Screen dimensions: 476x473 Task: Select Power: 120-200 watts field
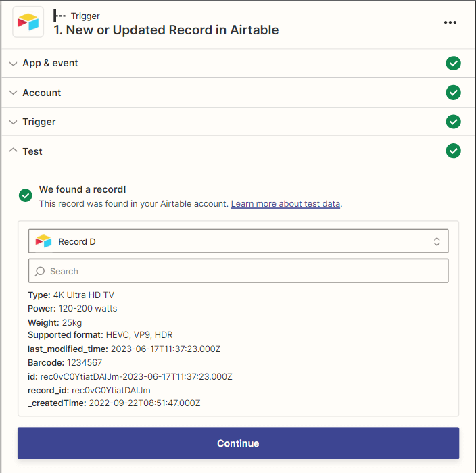72,309
